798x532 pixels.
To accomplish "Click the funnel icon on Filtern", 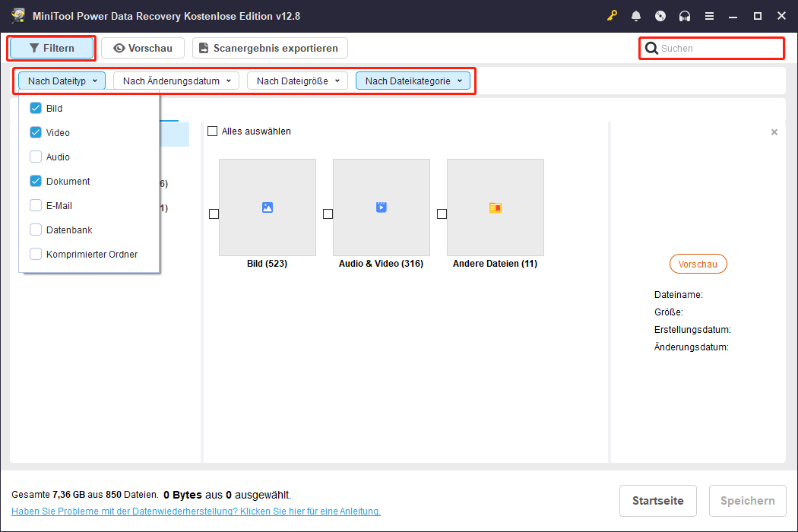I will click(36, 48).
